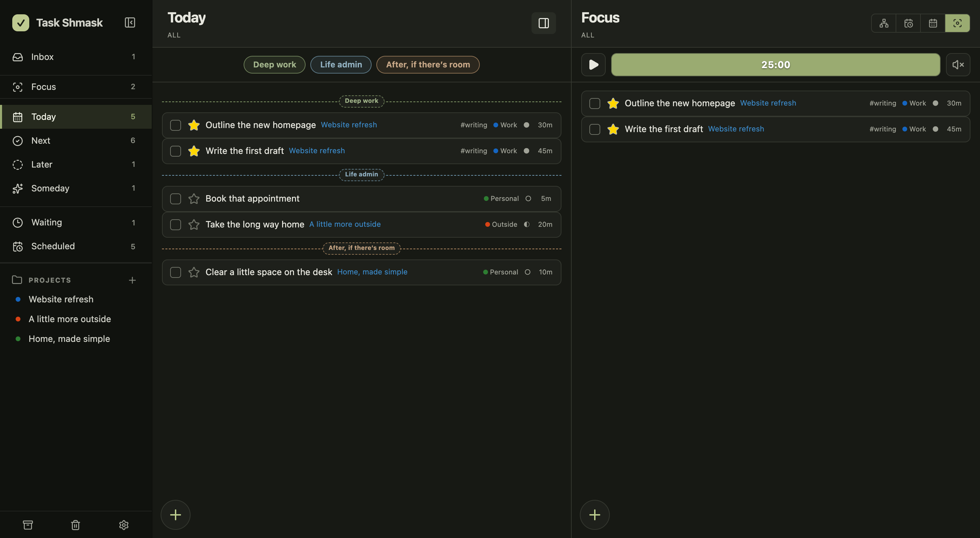Click the Deep work section divider label
Viewport: 980px width, 538px height.
[x=361, y=101]
